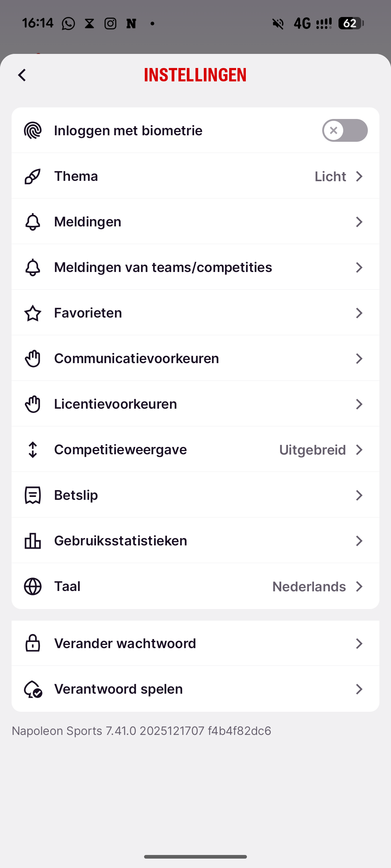Tap the globe icon next to Taal
391x868 pixels.
click(33, 587)
